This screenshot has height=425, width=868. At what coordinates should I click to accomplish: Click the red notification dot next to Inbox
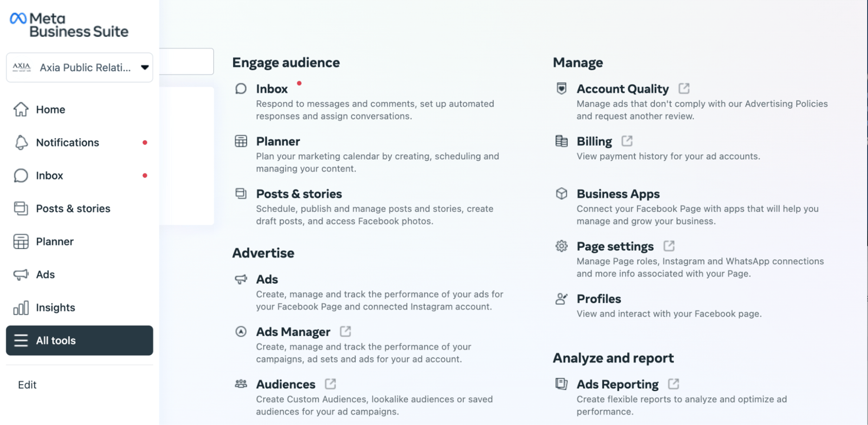[x=146, y=175]
